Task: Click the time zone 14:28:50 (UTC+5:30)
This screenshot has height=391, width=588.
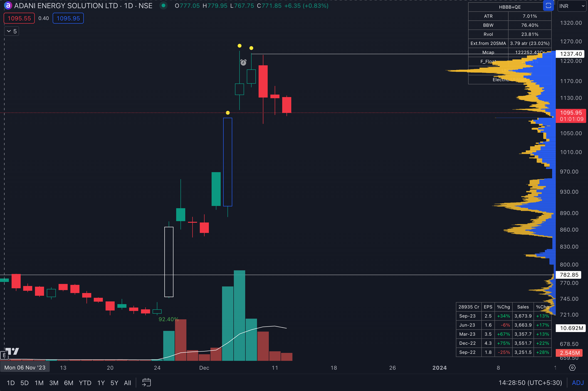Action: 530,383
